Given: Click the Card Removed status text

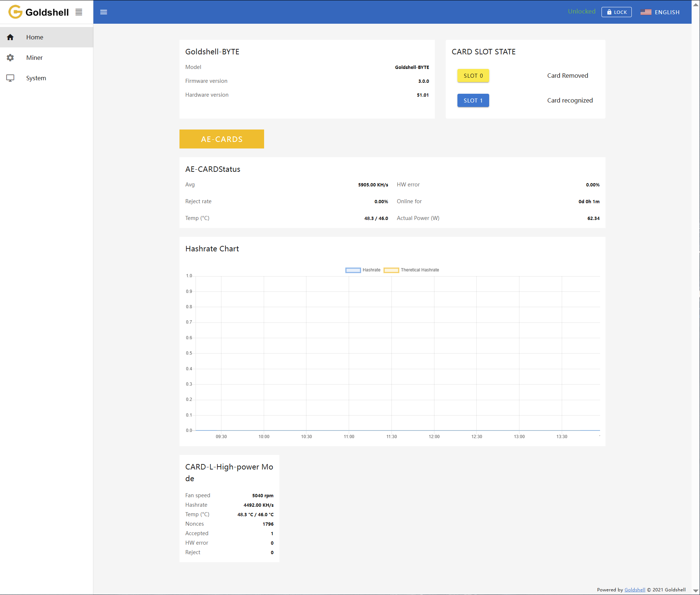Looking at the screenshot, I should coord(568,76).
